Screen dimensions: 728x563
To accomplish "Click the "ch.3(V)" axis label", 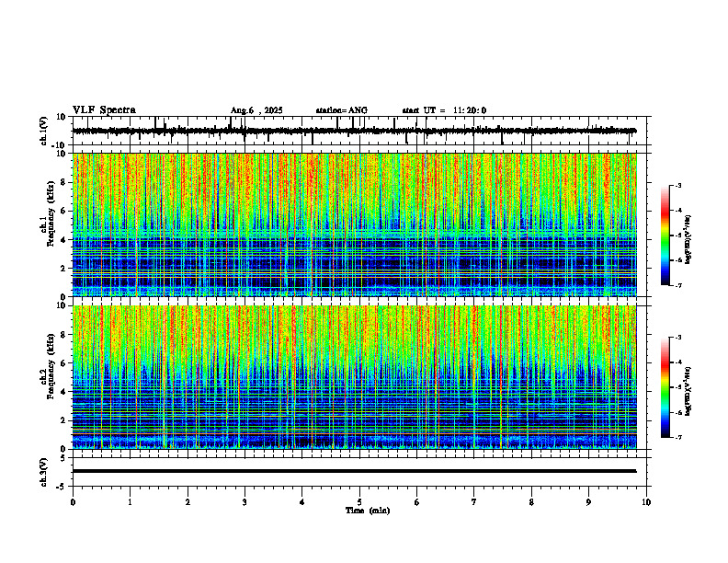I will 44,472.
